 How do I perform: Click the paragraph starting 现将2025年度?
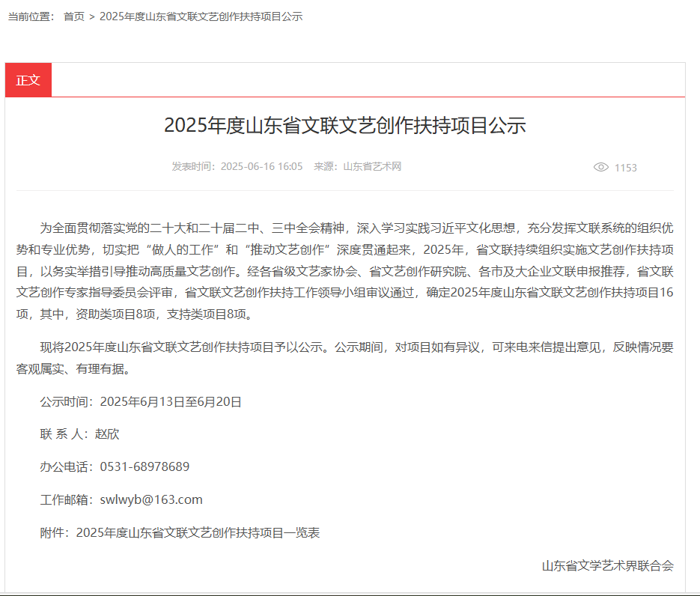(344, 357)
